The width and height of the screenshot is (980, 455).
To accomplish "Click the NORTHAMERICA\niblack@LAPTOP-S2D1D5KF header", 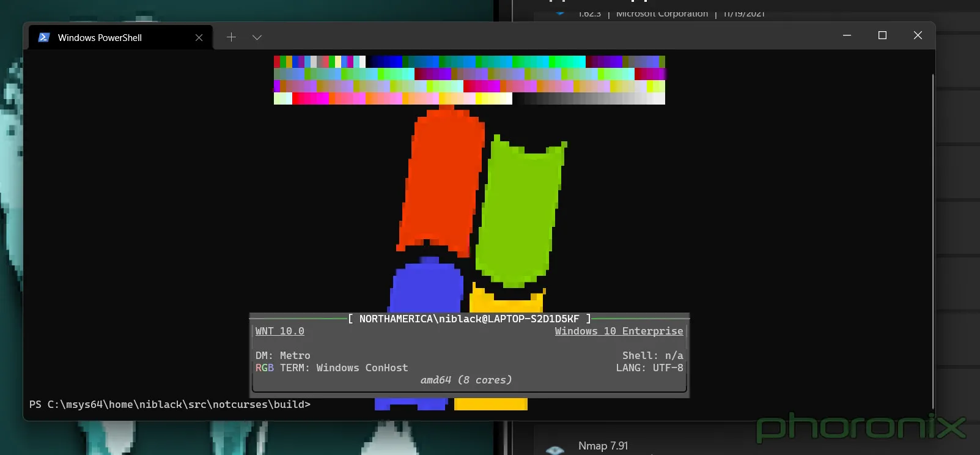I will (x=469, y=319).
